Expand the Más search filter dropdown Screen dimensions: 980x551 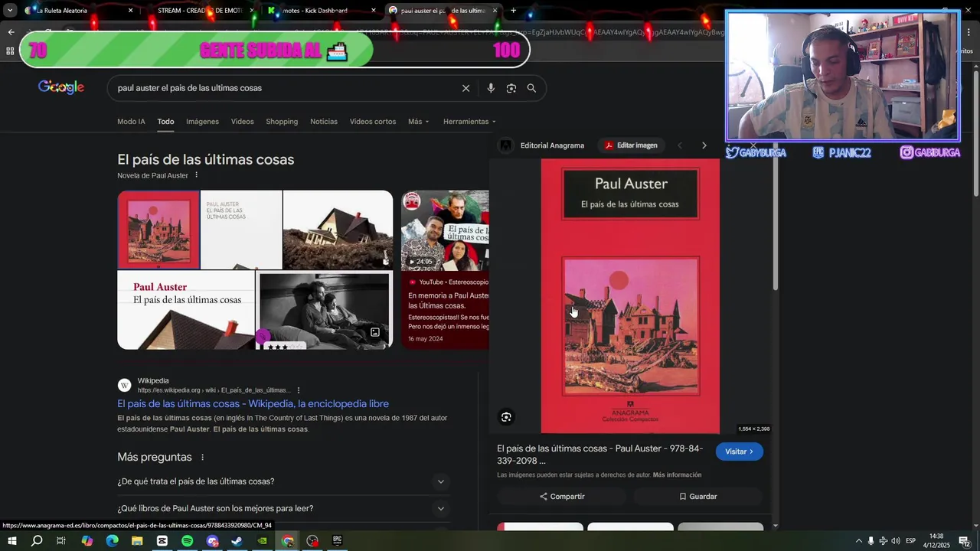[418, 122]
